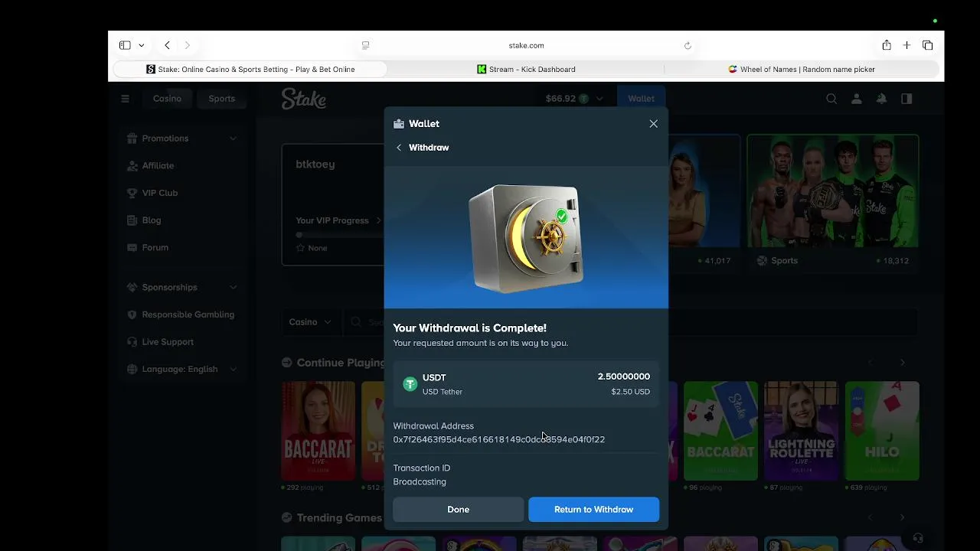This screenshot has width=980, height=551.
Task: Click the Wallet button in Stake header
Action: [641, 98]
